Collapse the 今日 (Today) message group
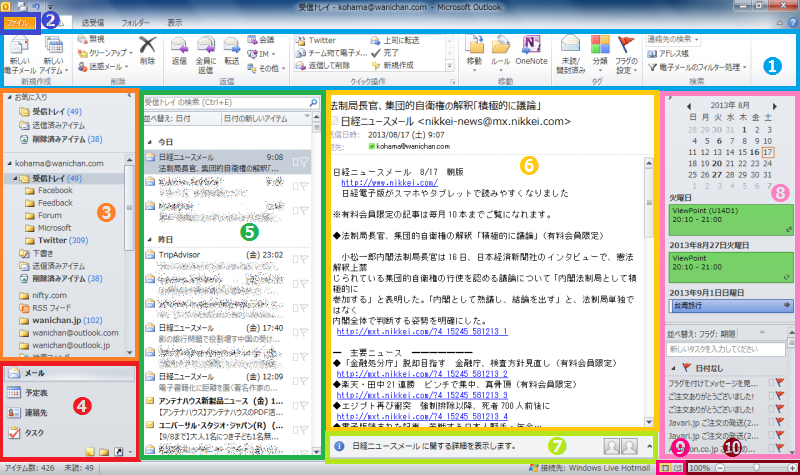 coord(149,142)
